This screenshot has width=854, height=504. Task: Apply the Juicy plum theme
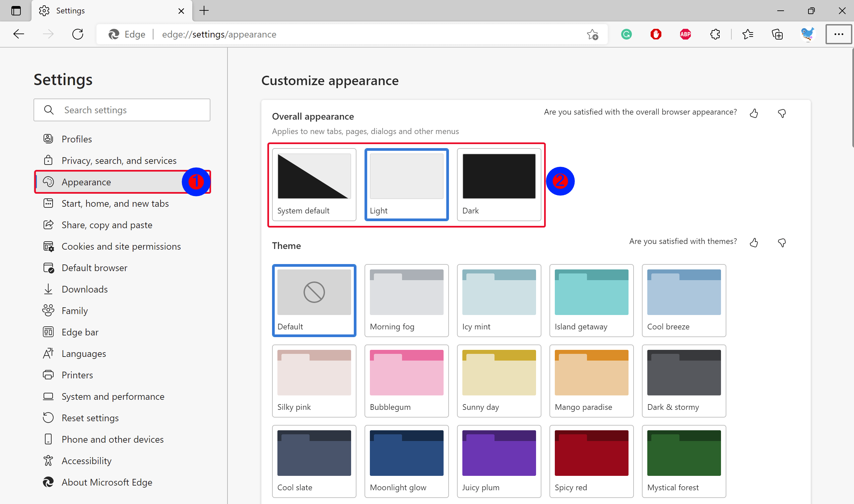pos(499,461)
